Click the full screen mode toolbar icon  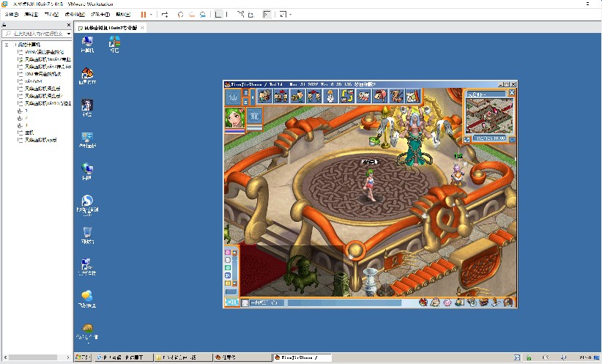pyautogui.click(x=240, y=15)
